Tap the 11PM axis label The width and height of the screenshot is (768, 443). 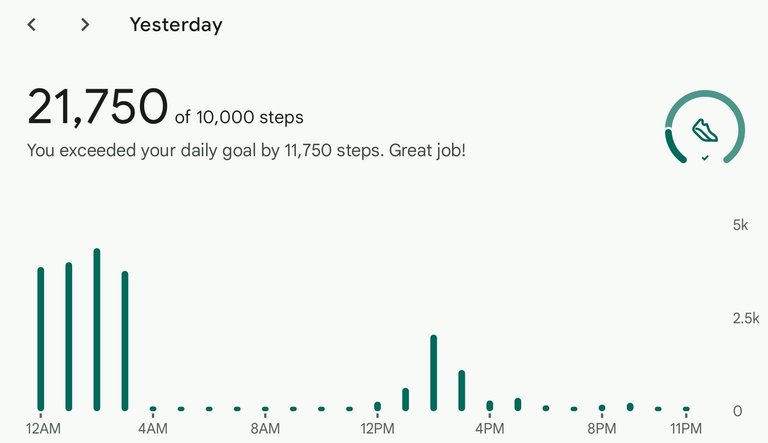pyautogui.click(x=686, y=429)
